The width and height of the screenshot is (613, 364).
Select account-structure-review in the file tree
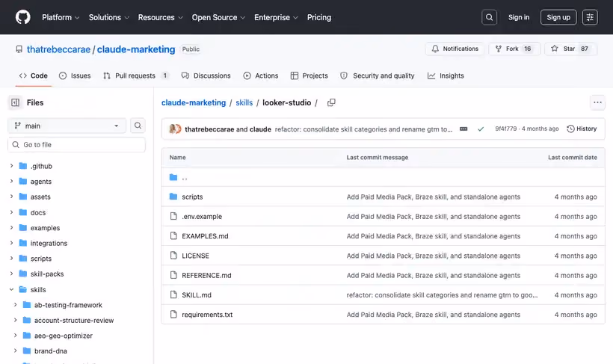pos(74,320)
